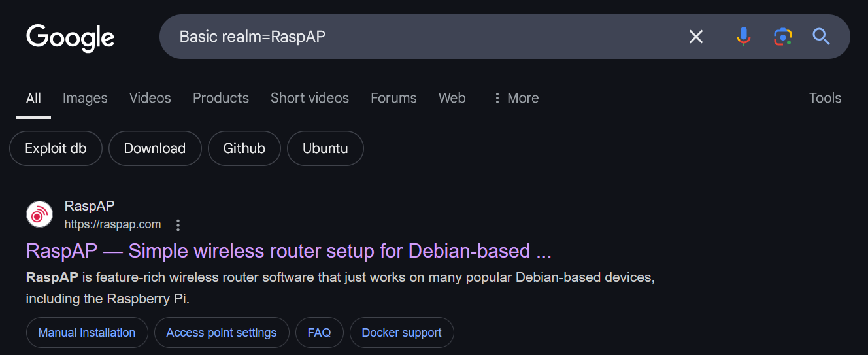The height and width of the screenshot is (355, 868).
Task: Switch to the Images tab
Action: (x=85, y=98)
